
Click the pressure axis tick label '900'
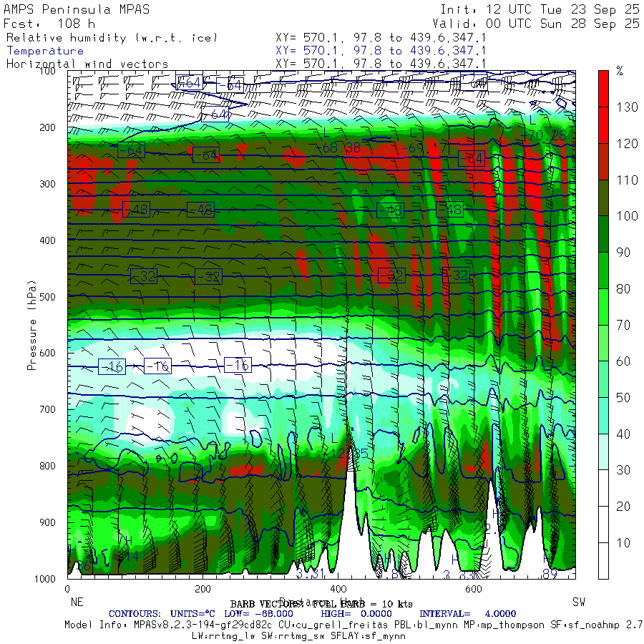pyautogui.click(x=47, y=522)
